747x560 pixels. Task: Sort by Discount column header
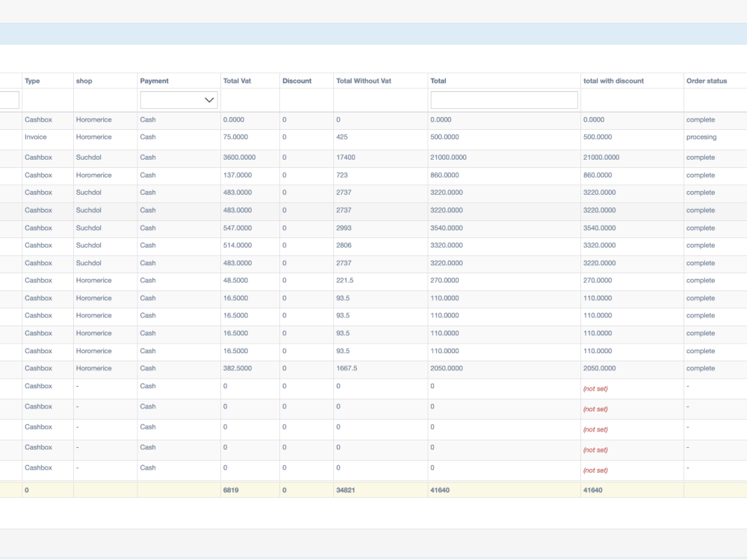[x=297, y=81]
